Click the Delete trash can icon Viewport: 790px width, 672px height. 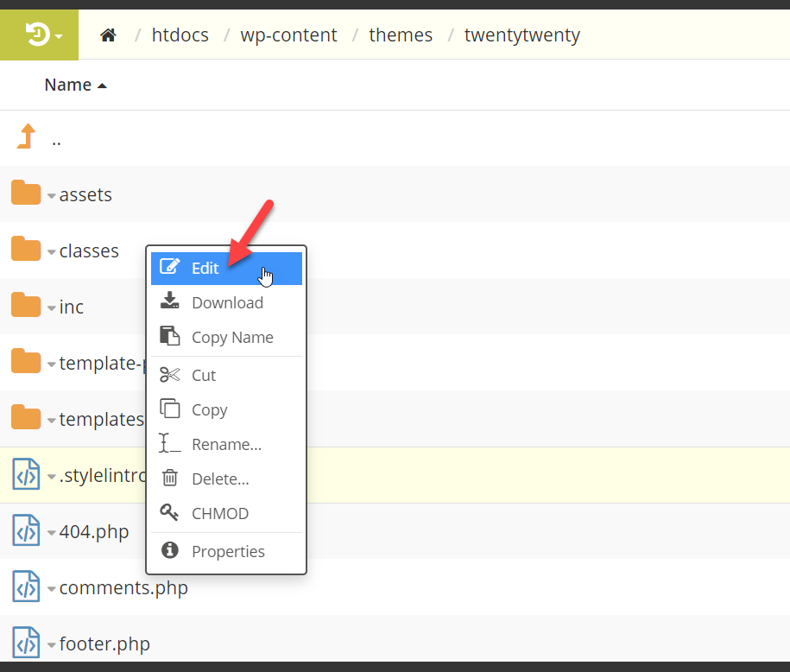tap(170, 477)
